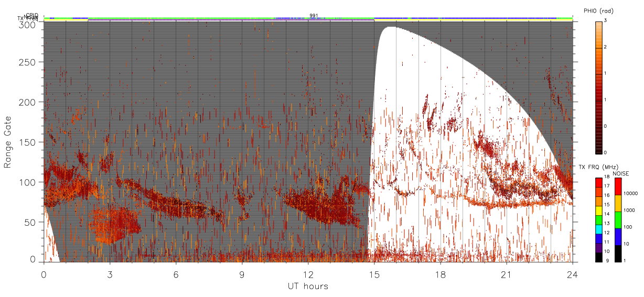Click the "2" label on PHI0 colorbar
644x297 pixels.
605,48
